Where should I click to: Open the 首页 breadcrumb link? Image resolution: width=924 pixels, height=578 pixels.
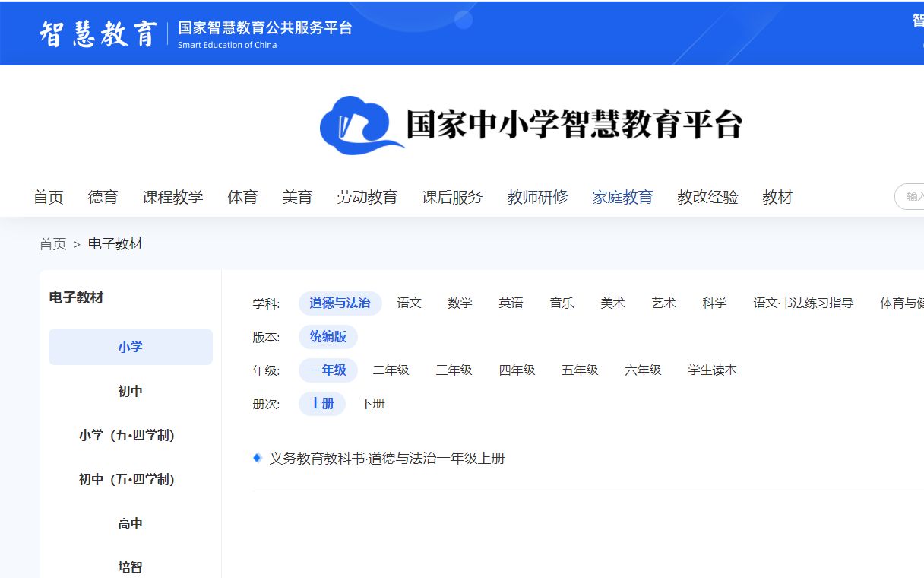click(52, 243)
